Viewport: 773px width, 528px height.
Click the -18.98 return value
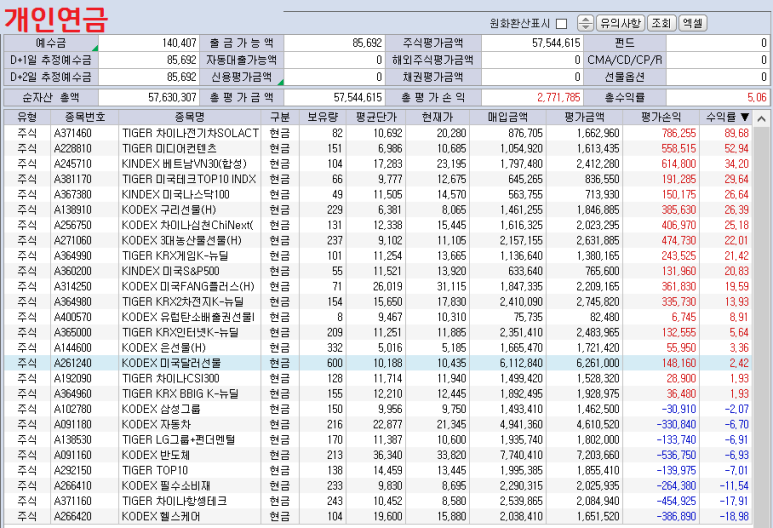(x=734, y=516)
